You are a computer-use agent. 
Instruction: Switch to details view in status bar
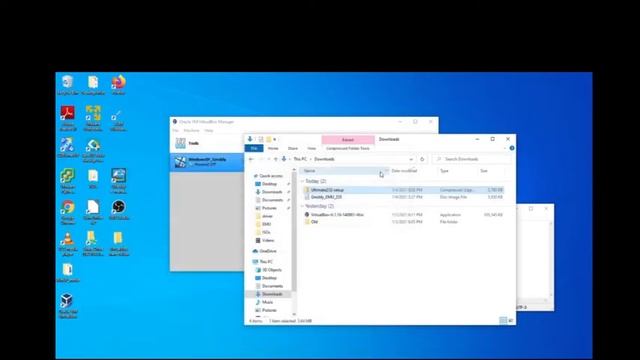coord(503,321)
